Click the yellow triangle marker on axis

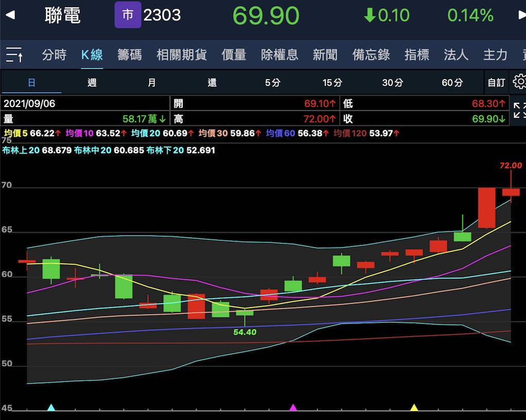pyautogui.click(x=414, y=408)
